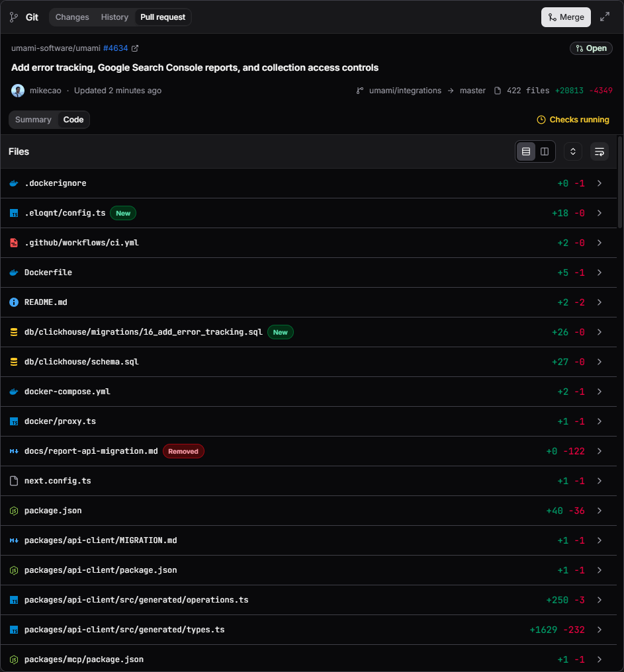
Task: Click the Git branch icon in the header
Action: [14, 17]
